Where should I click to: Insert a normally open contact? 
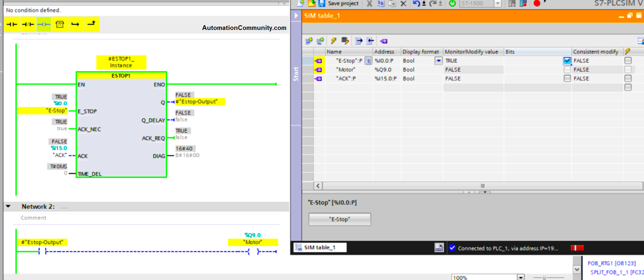pos(12,24)
